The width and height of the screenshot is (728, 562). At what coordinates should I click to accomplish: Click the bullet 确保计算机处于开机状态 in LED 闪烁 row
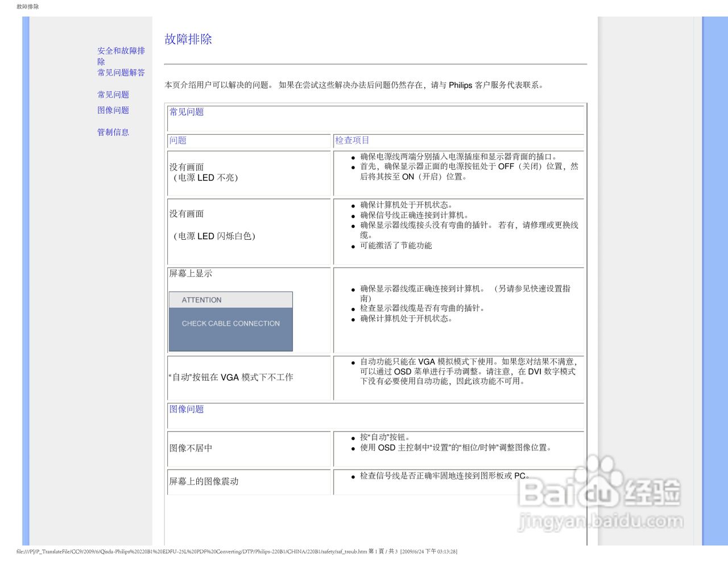pyautogui.click(x=406, y=205)
